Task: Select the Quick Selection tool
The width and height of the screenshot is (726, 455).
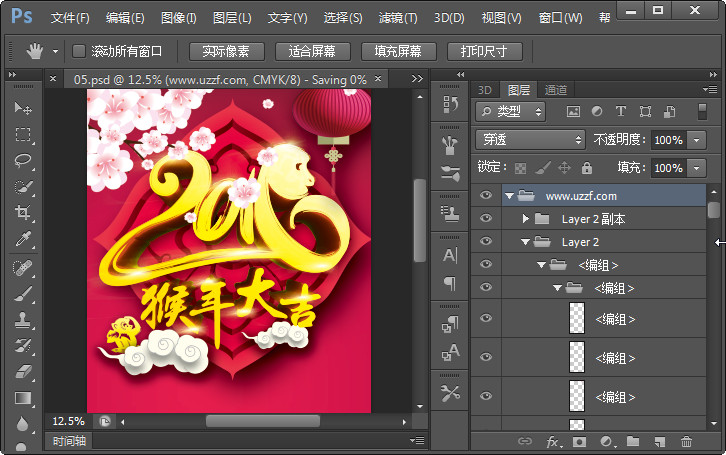Action: click(23, 187)
